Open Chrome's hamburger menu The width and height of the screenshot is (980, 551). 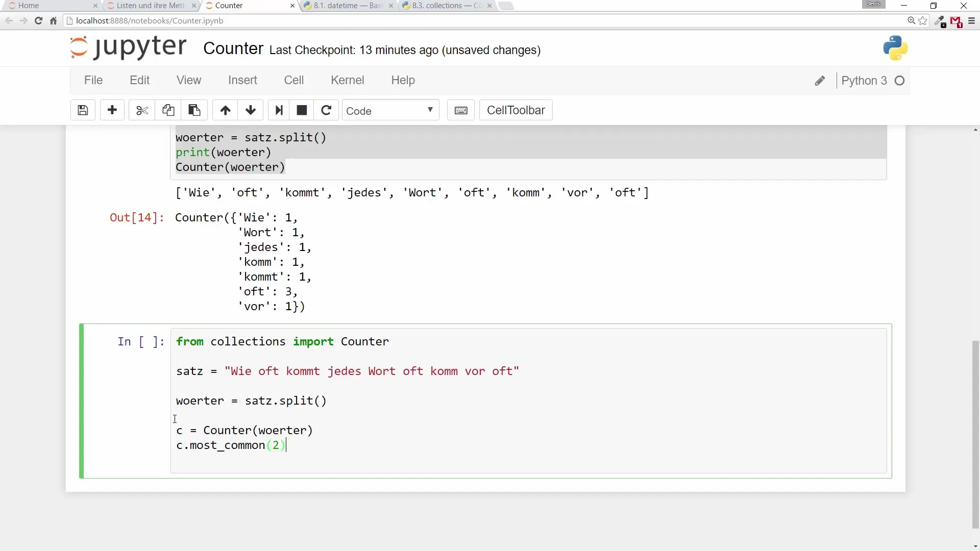click(971, 21)
